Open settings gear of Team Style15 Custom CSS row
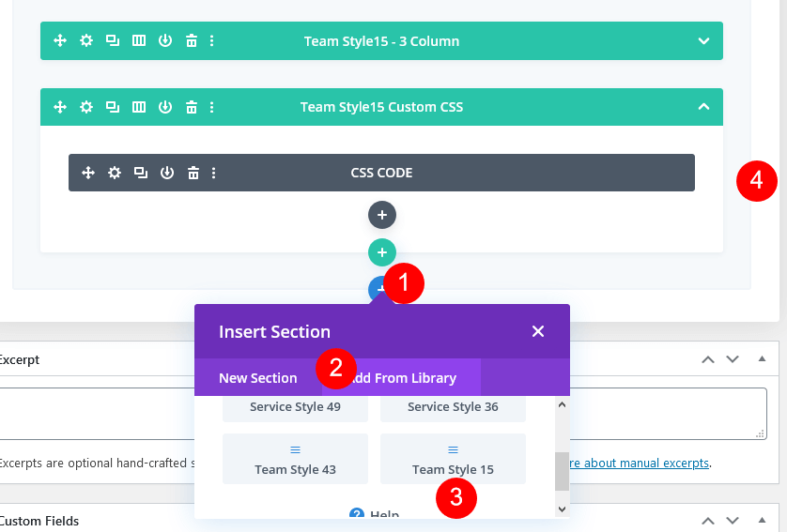787x532 pixels. click(86, 107)
